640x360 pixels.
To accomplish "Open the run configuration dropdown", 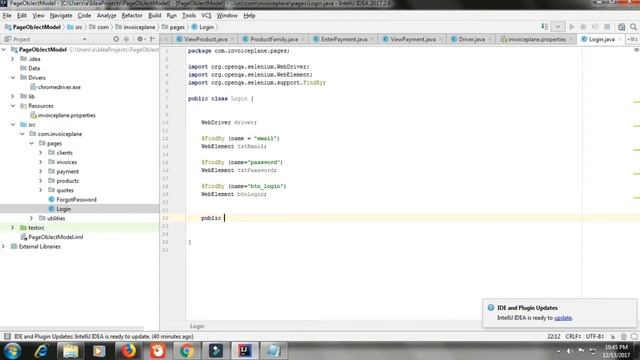I will [558, 27].
